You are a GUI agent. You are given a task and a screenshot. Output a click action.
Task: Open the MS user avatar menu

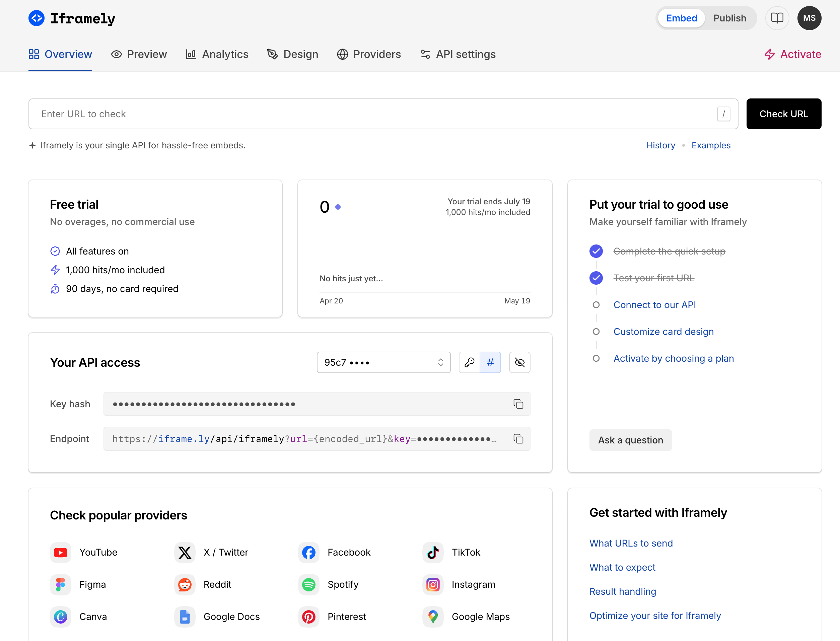tap(809, 18)
